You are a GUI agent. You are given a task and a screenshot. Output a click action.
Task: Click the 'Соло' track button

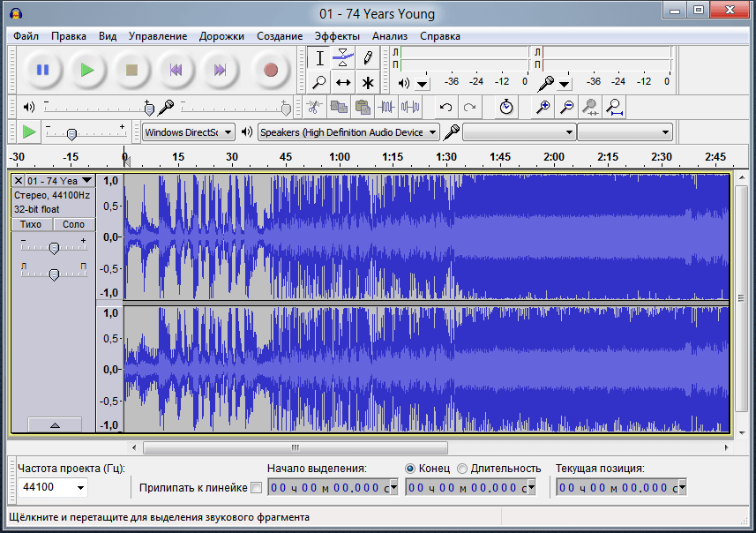click(73, 225)
